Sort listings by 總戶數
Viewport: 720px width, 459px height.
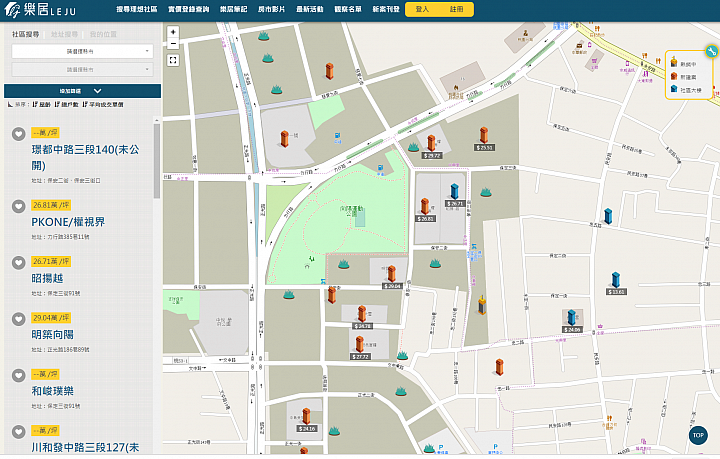[67, 105]
